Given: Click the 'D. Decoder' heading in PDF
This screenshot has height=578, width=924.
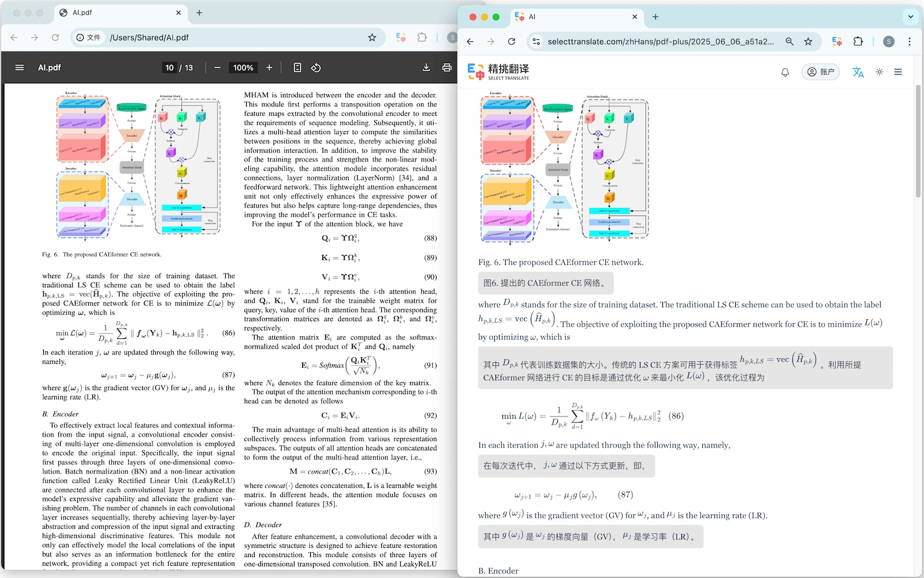Looking at the screenshot, I should tap(263, 525).
